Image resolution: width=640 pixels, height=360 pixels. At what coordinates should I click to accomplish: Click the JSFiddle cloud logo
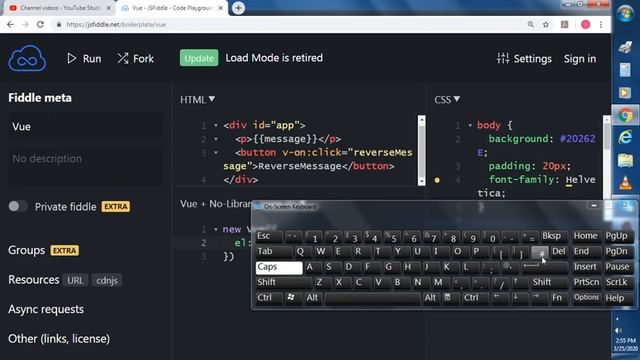coord(27,58)
